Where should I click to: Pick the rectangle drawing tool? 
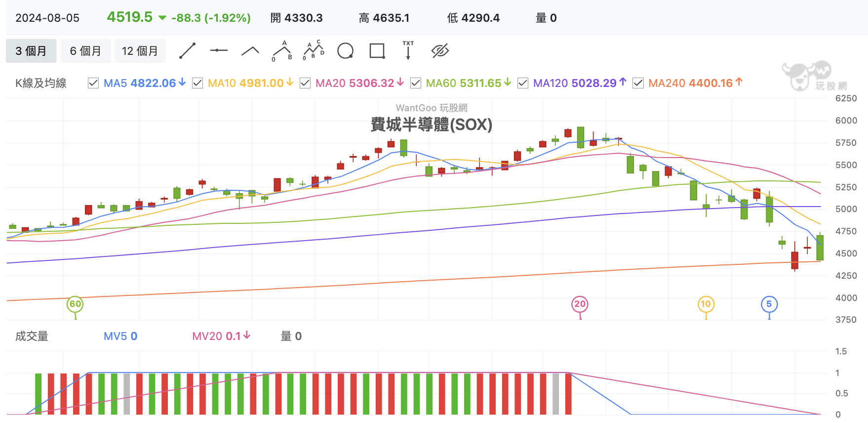point(377,51)
